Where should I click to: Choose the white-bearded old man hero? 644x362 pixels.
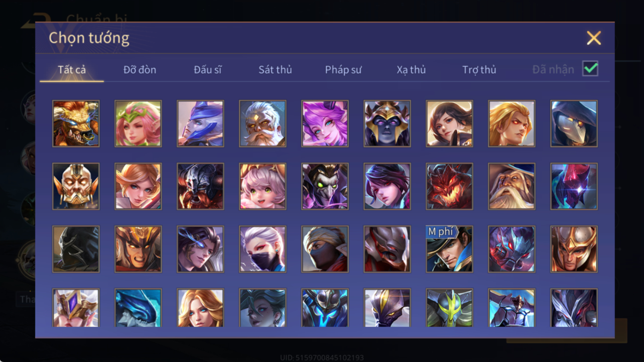(263, 124)
